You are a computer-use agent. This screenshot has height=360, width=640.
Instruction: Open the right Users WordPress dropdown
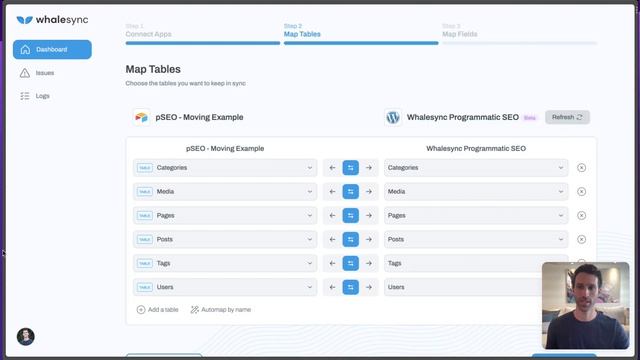pyautogui.click(x=463, y=287)
